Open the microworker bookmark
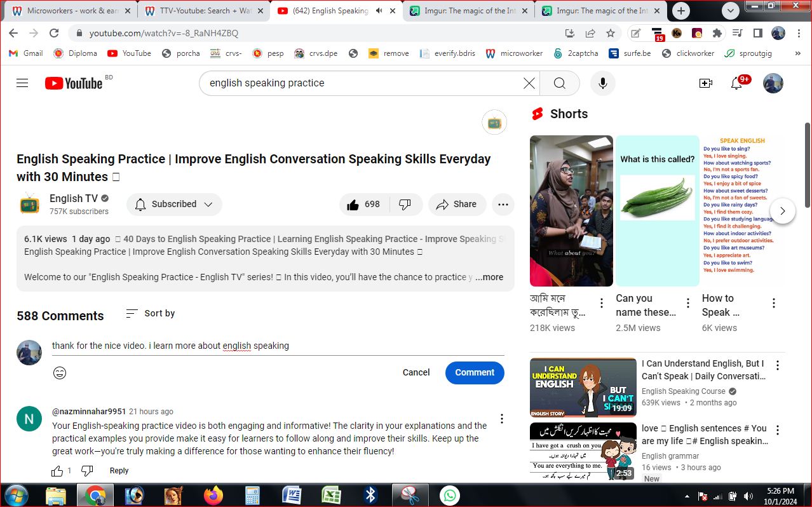The width and height of the screenshot is (812, 507). [514, 53]
